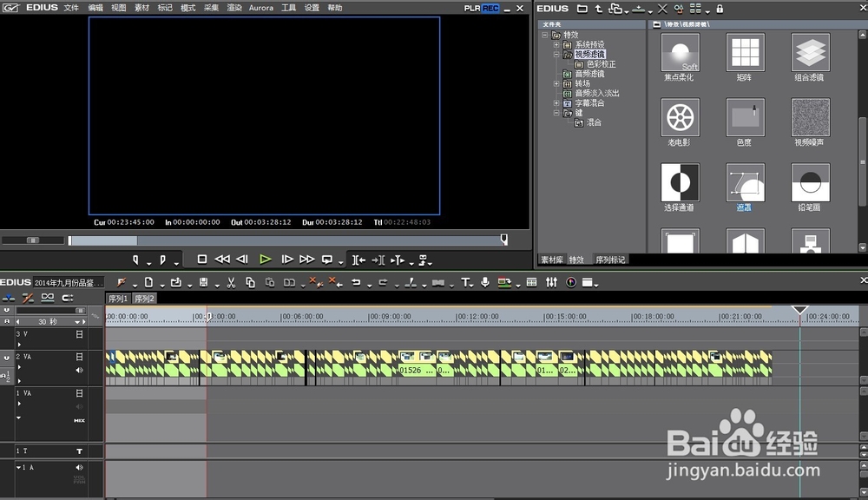Open the 渲染 menu
Image resolution: width=868 pixels, height=500 pixels.
click(x=234, y=8)
